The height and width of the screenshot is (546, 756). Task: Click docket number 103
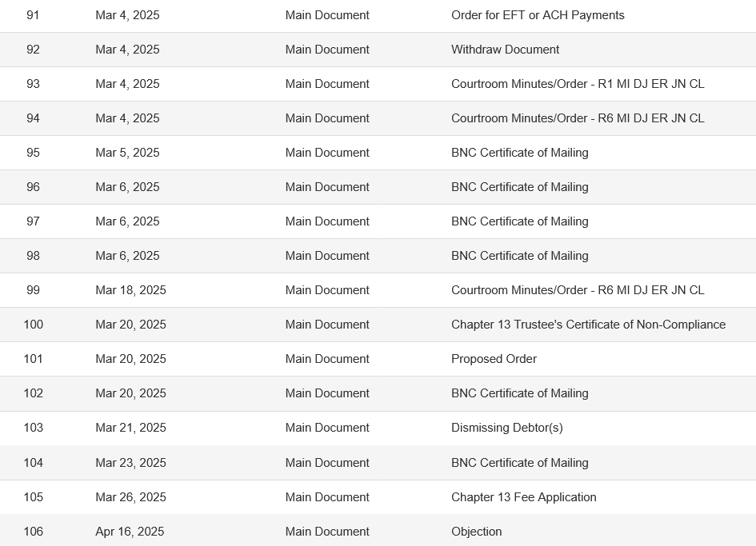pos(34,428)
